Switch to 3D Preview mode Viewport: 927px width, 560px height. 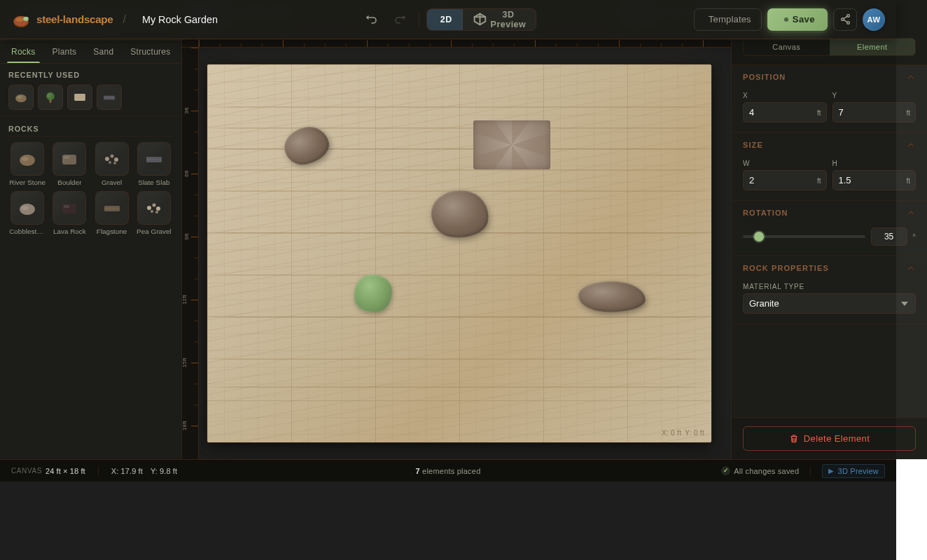point(499,20)
